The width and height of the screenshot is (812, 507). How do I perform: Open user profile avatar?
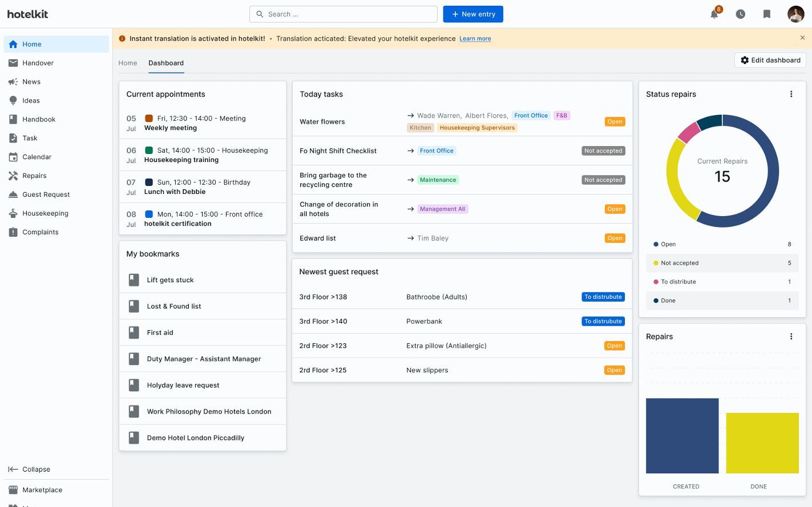pyautogui.click(x=795, y=14)
